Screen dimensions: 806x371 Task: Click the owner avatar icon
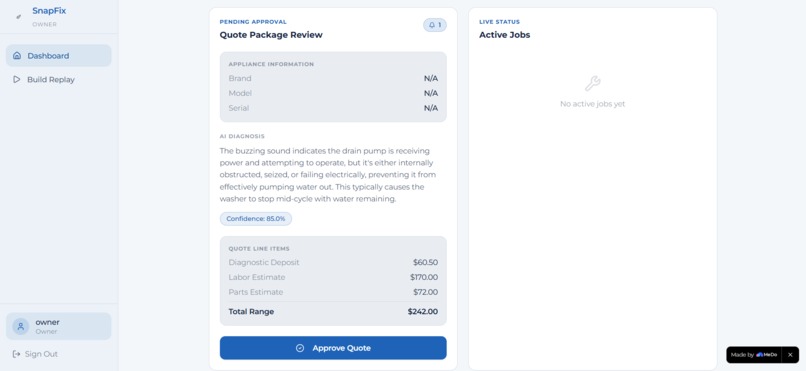pyautogui.click(x=21, y=326)
